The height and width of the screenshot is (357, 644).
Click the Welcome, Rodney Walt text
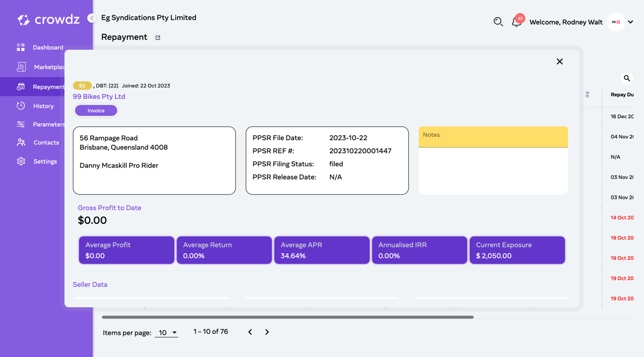pos(566,23)
